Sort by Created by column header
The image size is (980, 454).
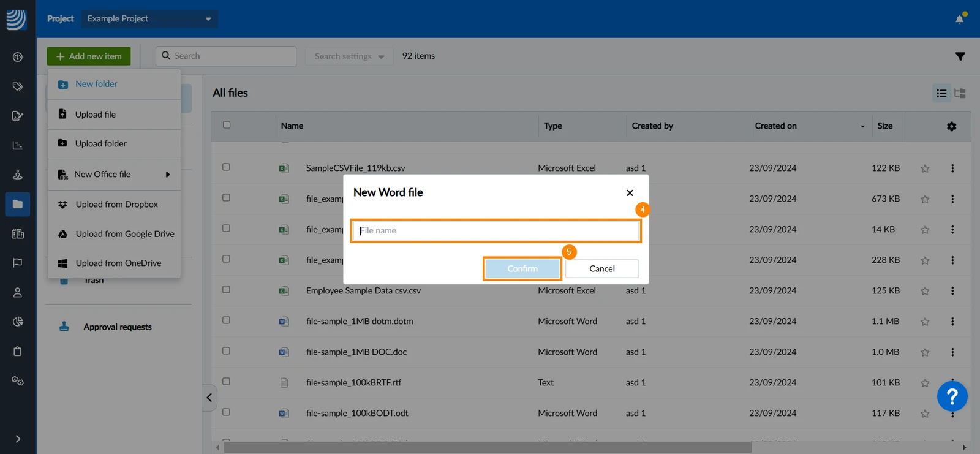pos(652,126)
